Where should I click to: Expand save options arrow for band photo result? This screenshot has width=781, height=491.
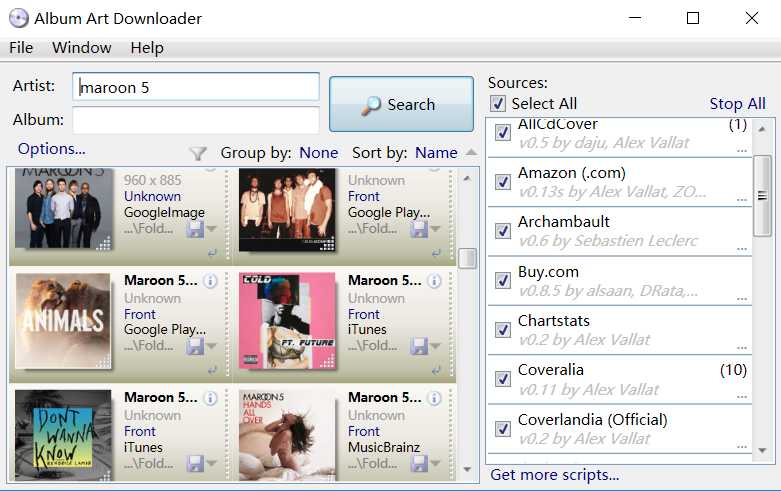(435, 229)
